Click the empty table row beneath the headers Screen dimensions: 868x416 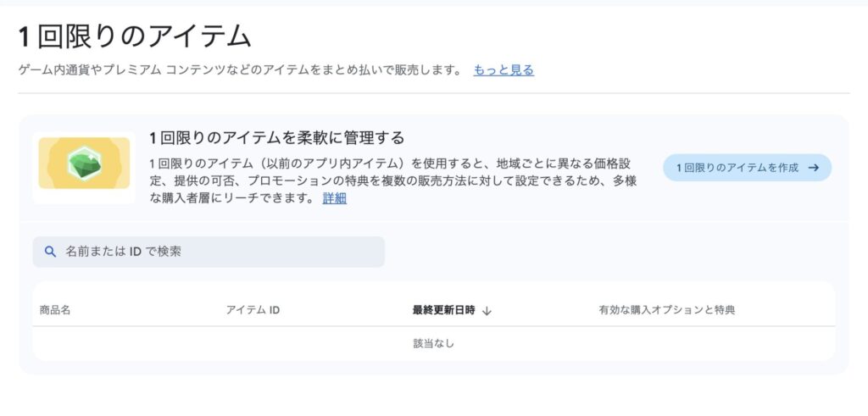[x=212, y=344]
